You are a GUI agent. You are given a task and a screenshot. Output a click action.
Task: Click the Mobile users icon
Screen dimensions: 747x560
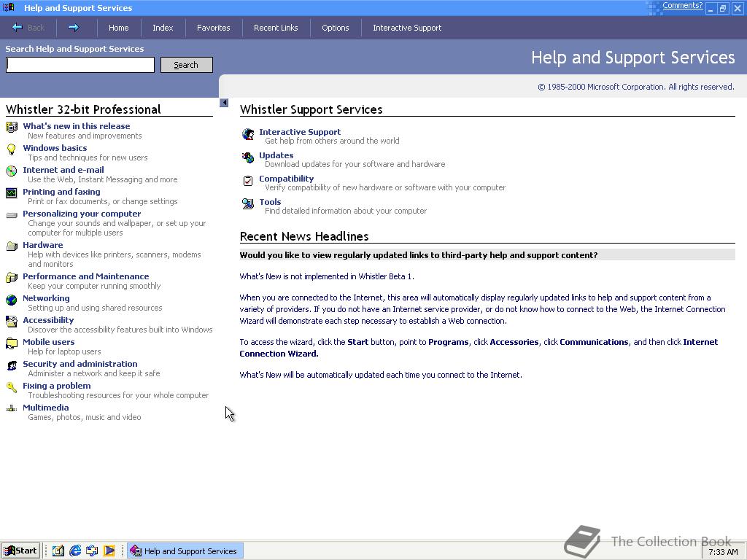click(12, 343)
